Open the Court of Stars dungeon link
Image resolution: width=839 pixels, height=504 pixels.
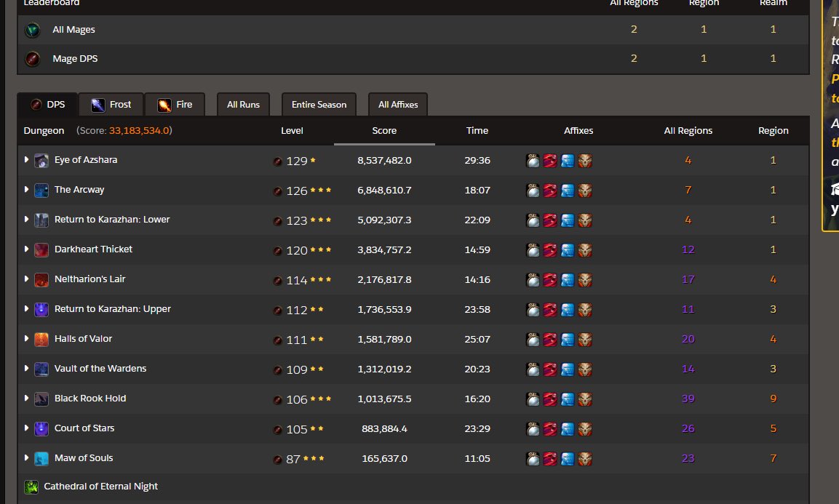[x=84, y=428]
